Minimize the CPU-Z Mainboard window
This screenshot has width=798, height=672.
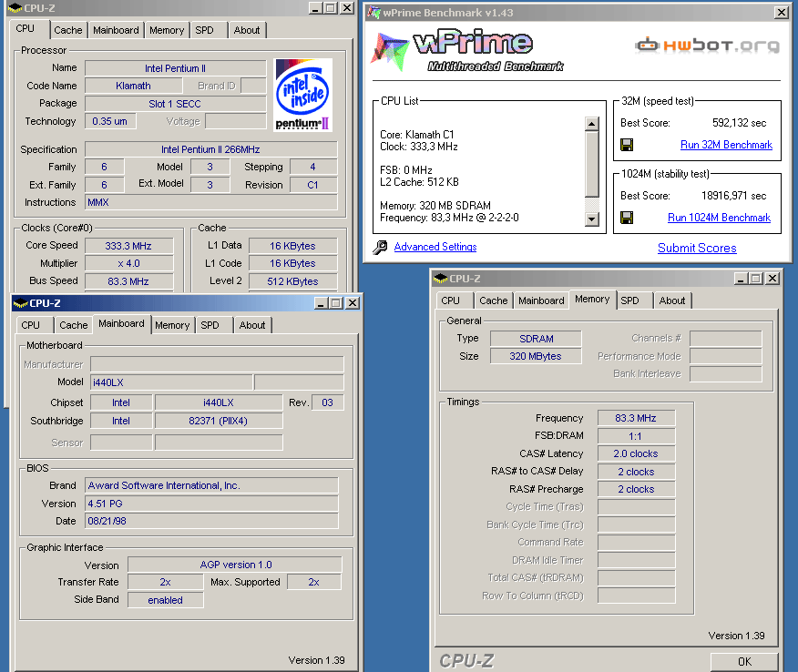321,303
